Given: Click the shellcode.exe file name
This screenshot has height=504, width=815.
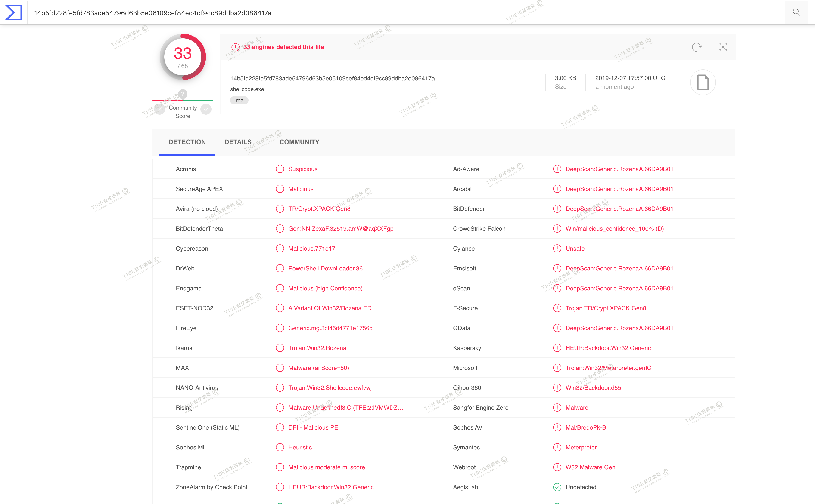Looking at the screenshot, I should [247, 89].
